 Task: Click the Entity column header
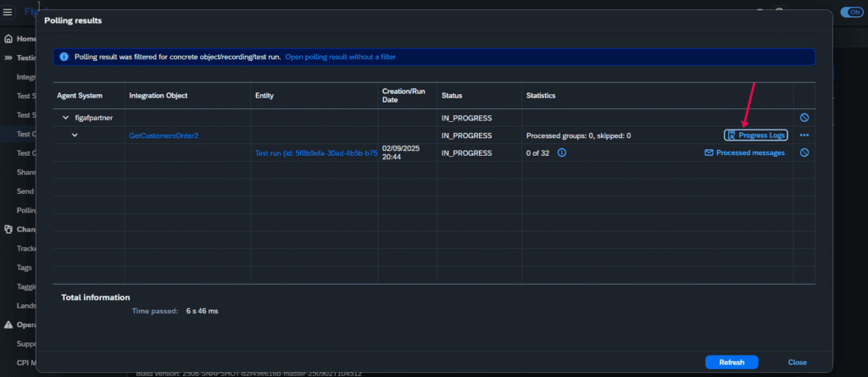click(264, 96)
